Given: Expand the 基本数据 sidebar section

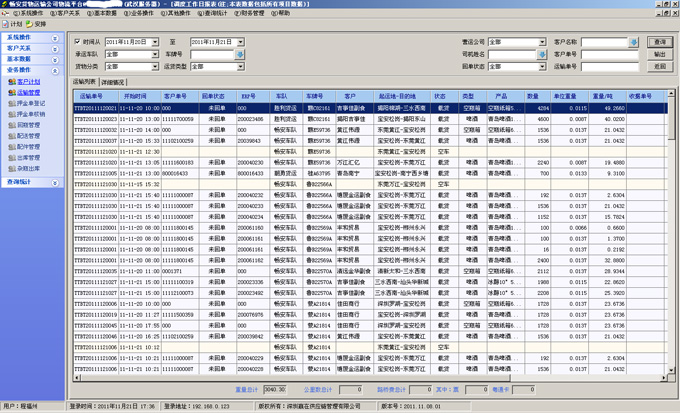Looking at the screenshot, I should point(55,60).
